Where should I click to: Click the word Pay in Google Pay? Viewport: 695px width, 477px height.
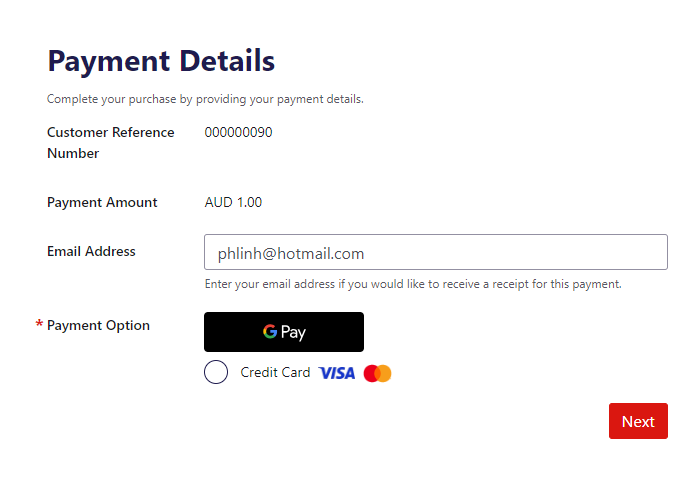point(293,332)
